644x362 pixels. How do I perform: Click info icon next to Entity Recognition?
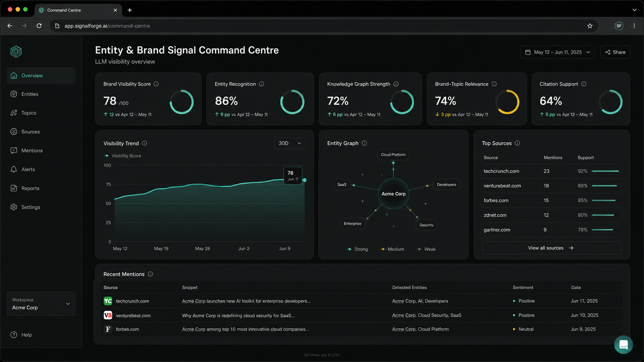[262, 84]
